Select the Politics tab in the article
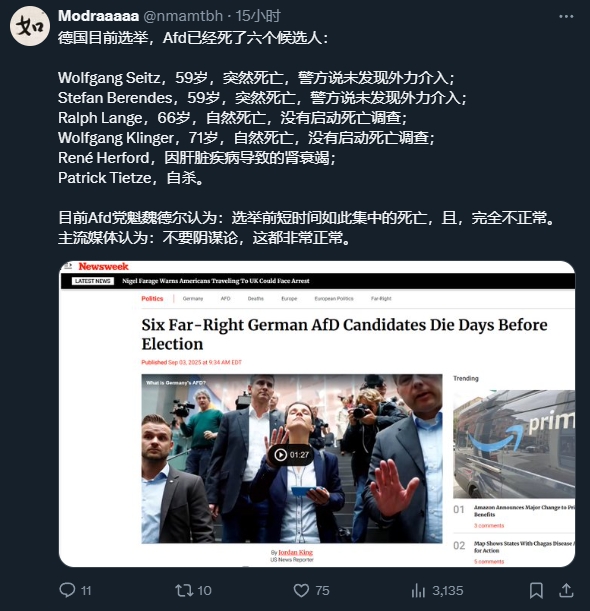Image resolution: width=590 pixels, height=611 pixels. pyautogui.click(x=152, y=298)
